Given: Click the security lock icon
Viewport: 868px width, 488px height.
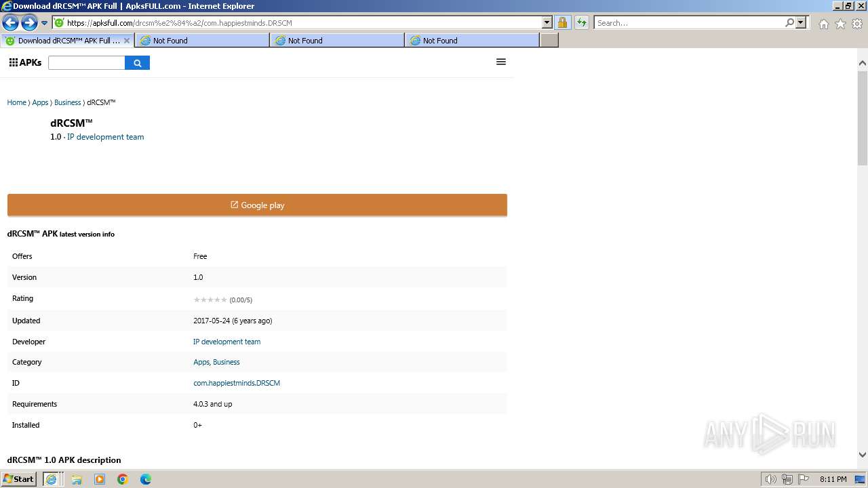Looking at the screenshot, I should (x=562, y=22).
